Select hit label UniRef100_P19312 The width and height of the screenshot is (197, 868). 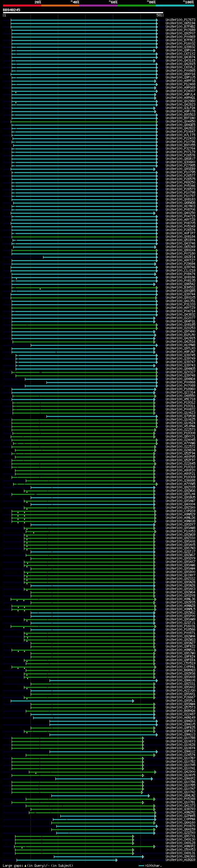point(180,403)
